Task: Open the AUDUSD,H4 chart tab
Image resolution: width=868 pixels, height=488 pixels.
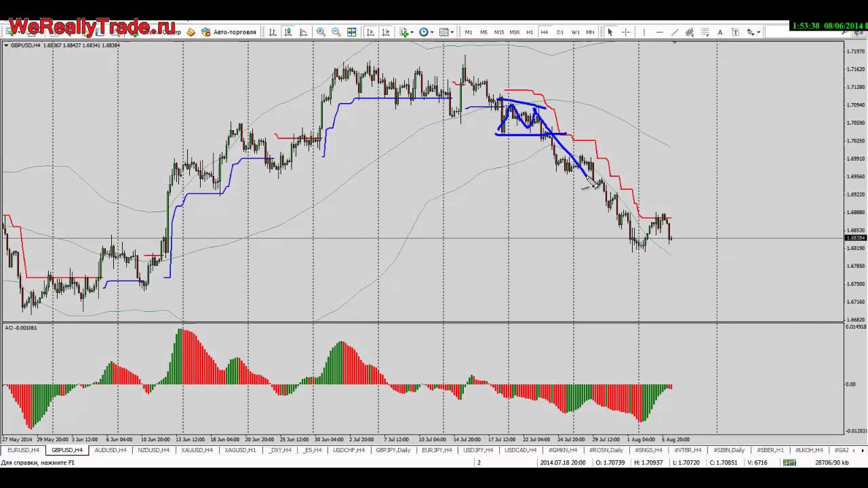Action: (111, 450)
